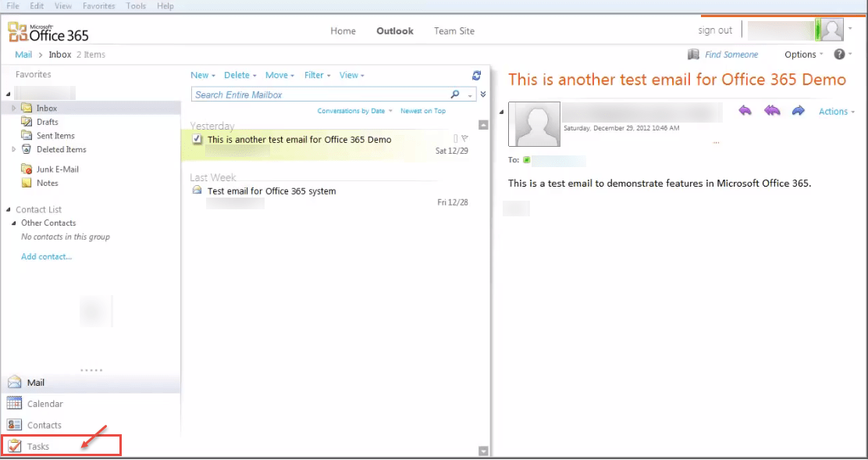Click in Search Entire Mailbox field

pos(321,94)
